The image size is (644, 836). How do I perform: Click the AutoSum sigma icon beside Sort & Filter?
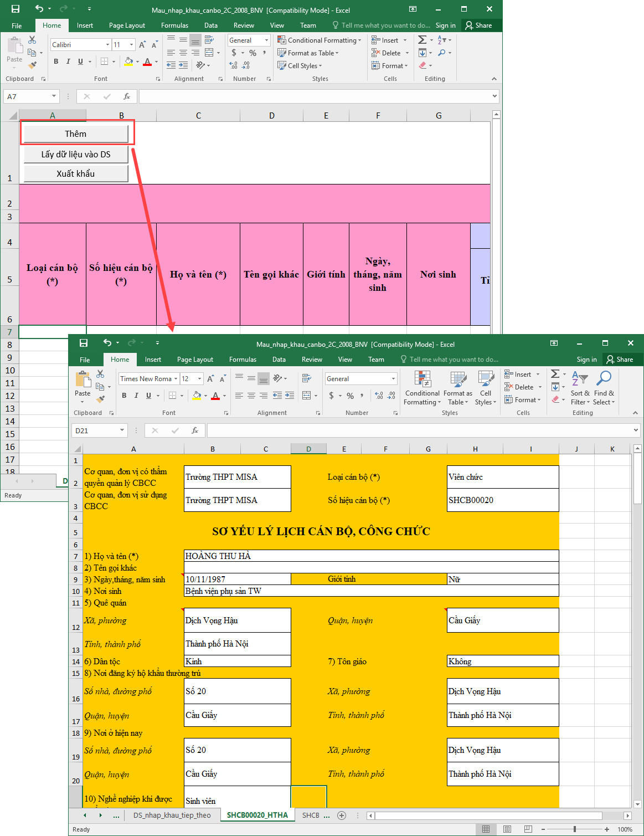click(555, 374)
